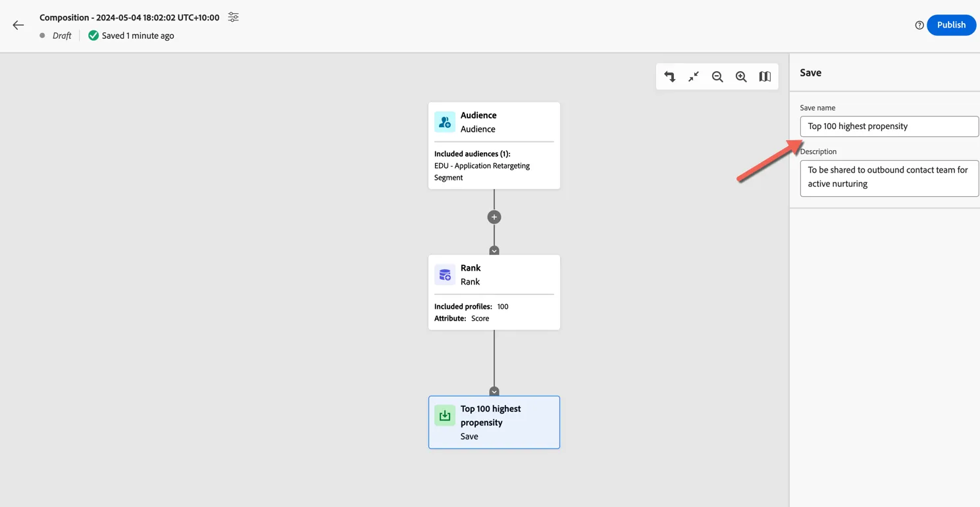Image resolution: width=980 pixels, height=507 pixels.
Task: Zoom in on the canvas
Action: pos(741,76)
